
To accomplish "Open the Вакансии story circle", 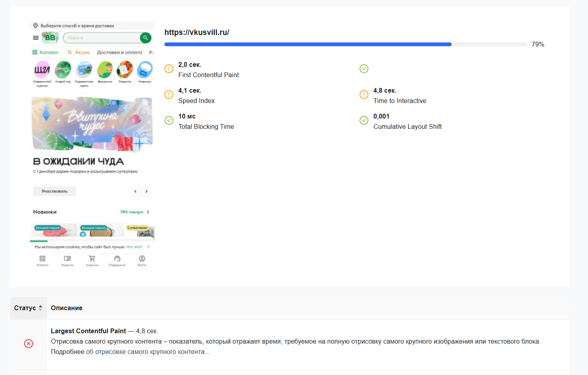I will pos(105,70).
